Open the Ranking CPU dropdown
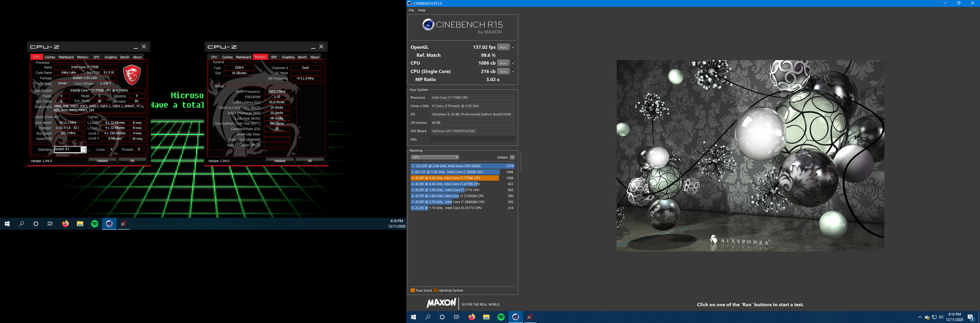980x323 pixels. click(x=435, y=157)
